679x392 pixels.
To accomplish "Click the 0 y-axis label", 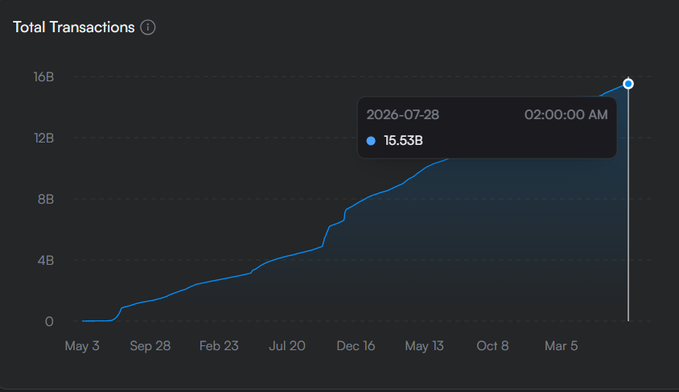I will 49,321.
